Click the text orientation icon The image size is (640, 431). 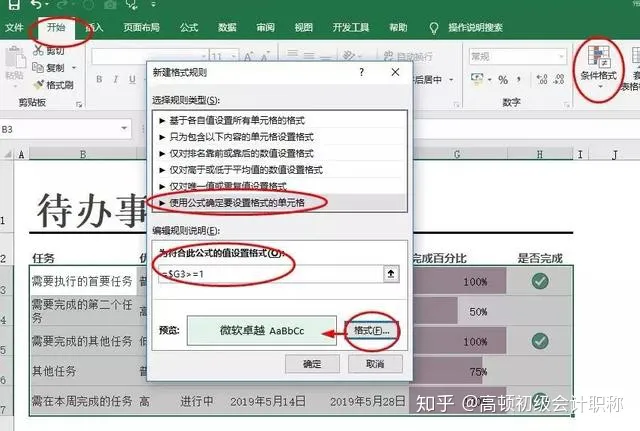click(349, 56)
